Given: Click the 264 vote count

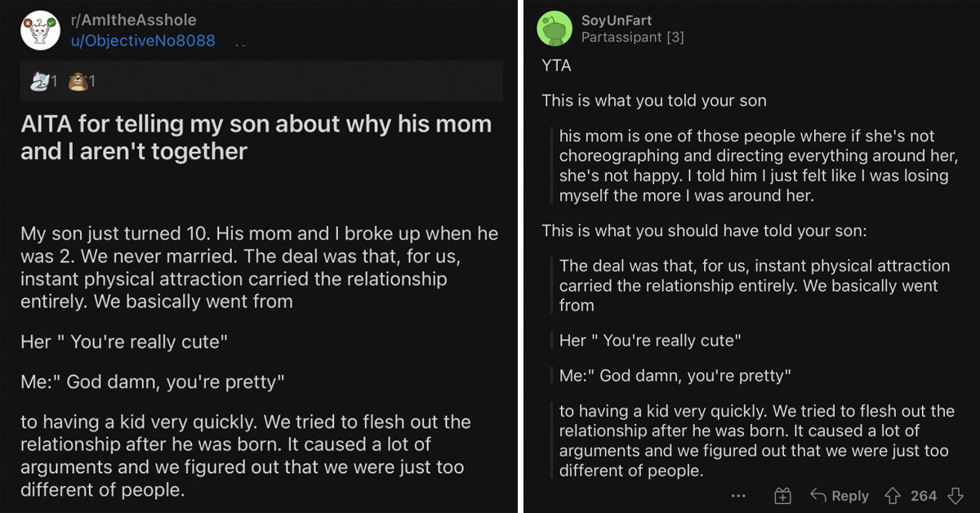Looking at the screenshot, I should click(x=924, y=496).
